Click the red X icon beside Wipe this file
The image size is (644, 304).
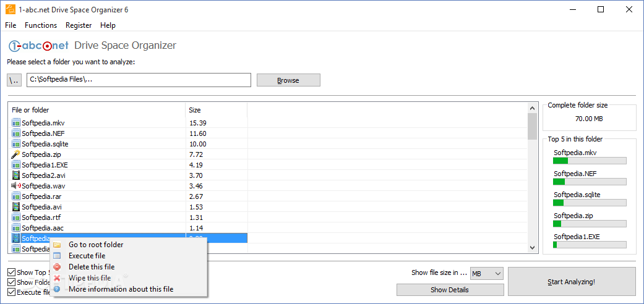[x=57, y=278]
